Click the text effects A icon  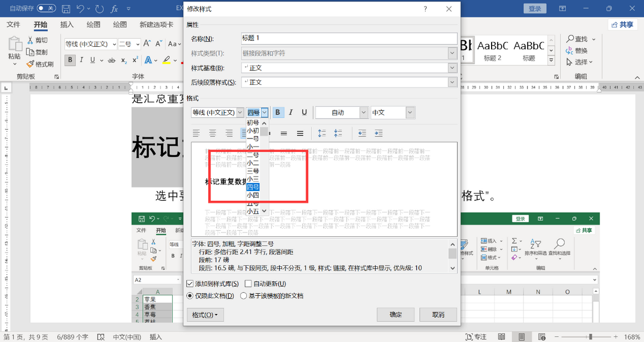point(149,60)
